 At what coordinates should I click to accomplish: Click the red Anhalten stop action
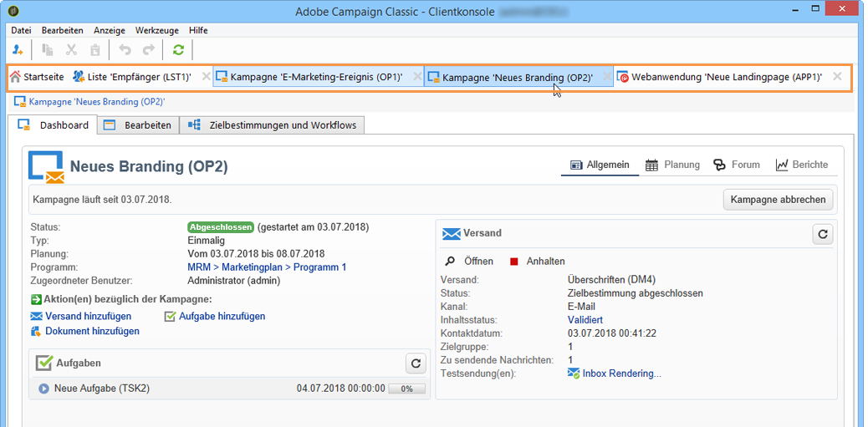click(538, 261)
